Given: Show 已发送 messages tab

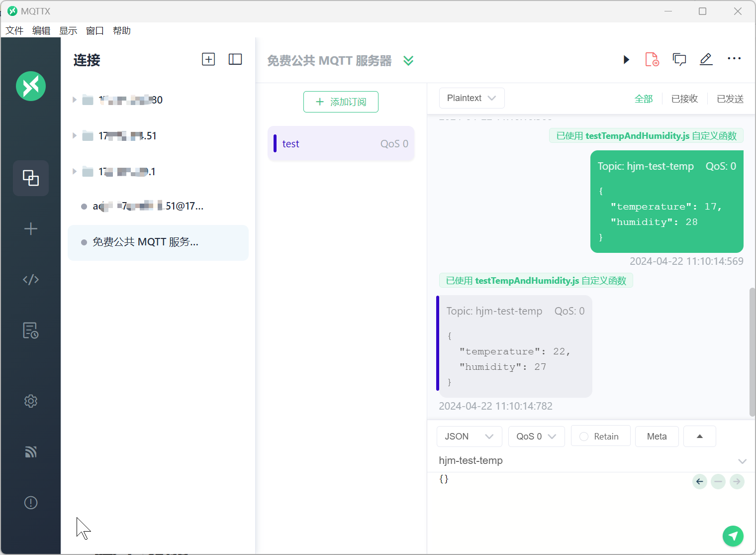Looking at the screenshot, I should [730, 99].
